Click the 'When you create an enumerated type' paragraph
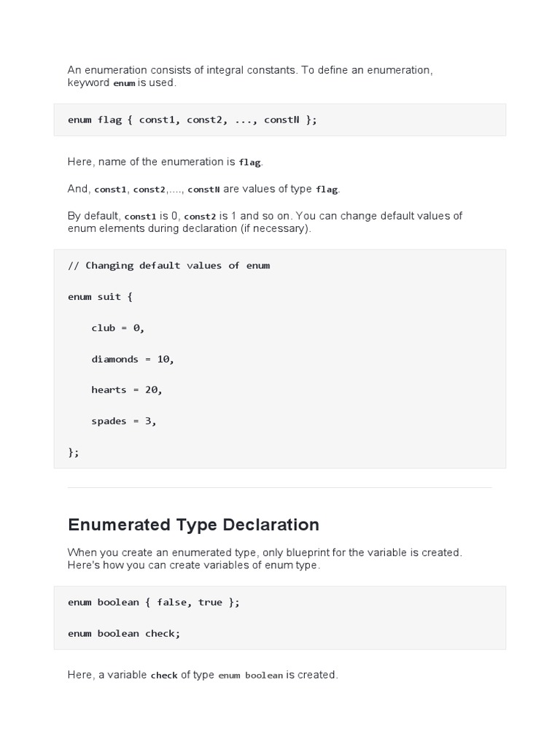The image size is (560, 747). click(265, 559)
